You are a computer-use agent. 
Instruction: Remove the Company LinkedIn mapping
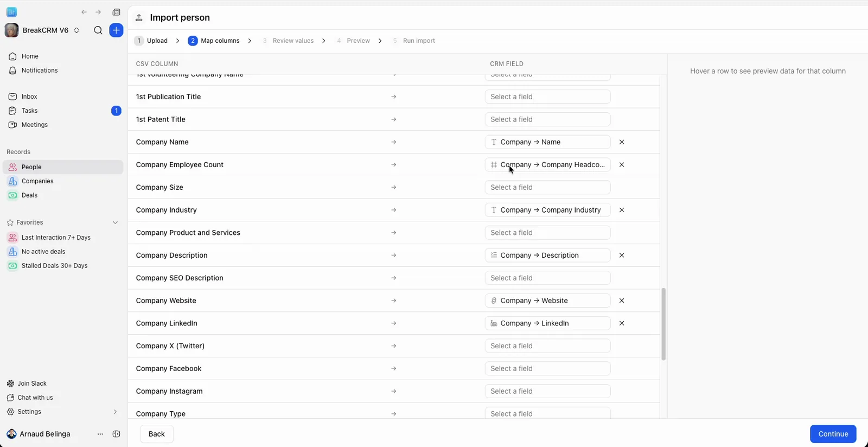(622, 323)
